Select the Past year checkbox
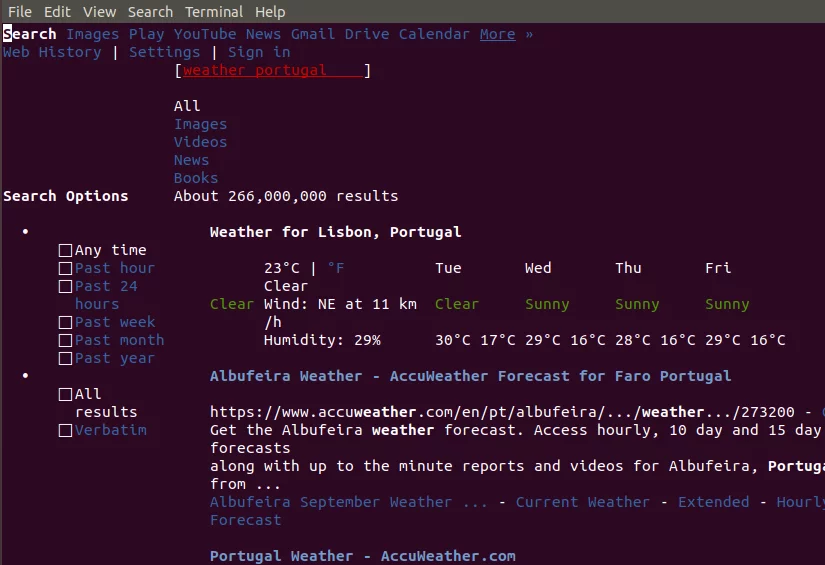825x565 pixels. coord(65,359)
